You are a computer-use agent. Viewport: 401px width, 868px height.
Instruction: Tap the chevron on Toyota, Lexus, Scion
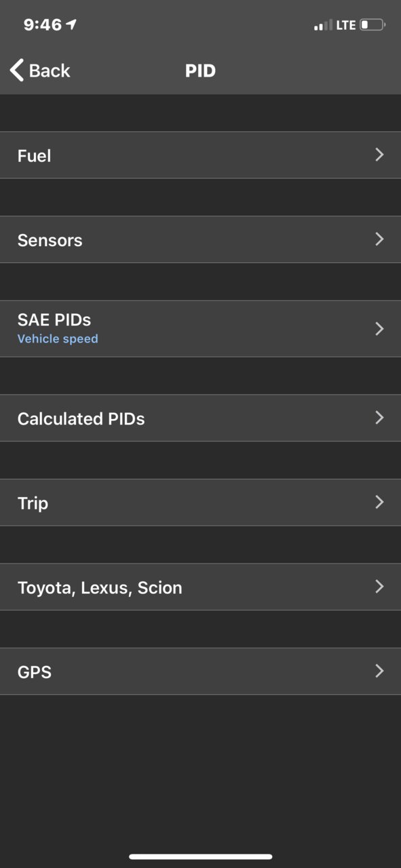coord(380,586)
